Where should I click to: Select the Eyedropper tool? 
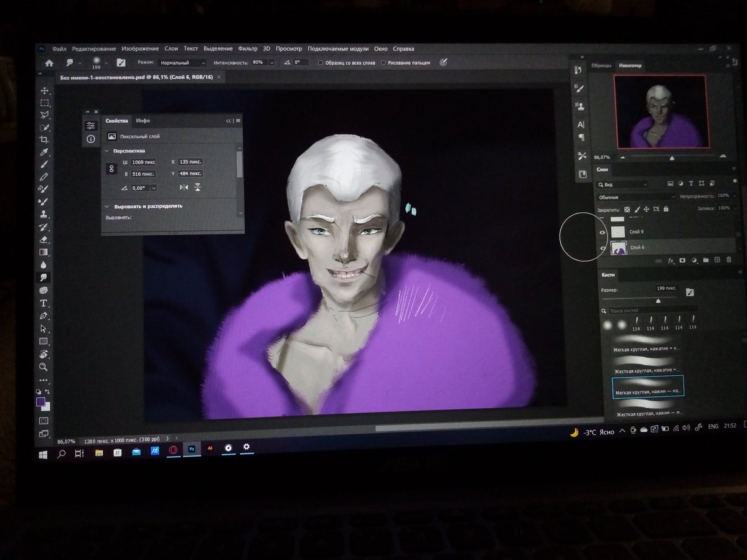tap(44, 152)
